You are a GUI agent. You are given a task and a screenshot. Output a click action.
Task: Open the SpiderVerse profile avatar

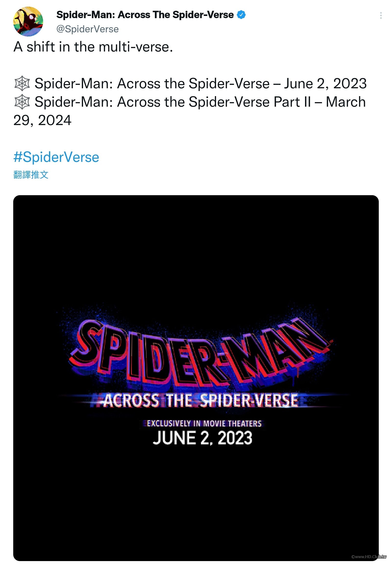coord(28,21)
